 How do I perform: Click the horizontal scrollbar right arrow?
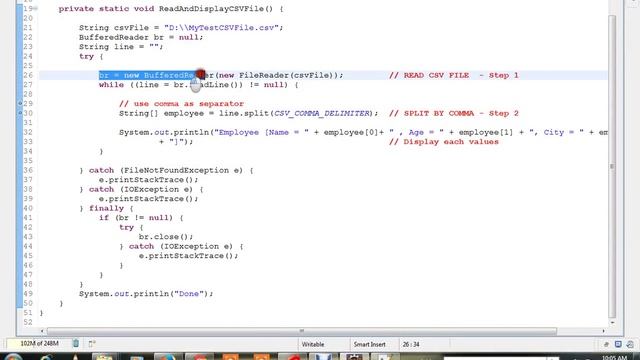click(x=603, y=331)
